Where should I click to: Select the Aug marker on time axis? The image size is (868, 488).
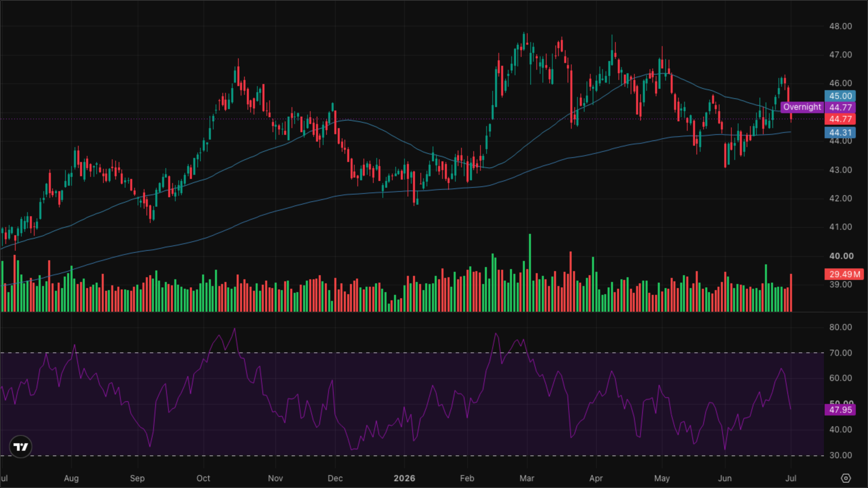[x=71, y=478]
